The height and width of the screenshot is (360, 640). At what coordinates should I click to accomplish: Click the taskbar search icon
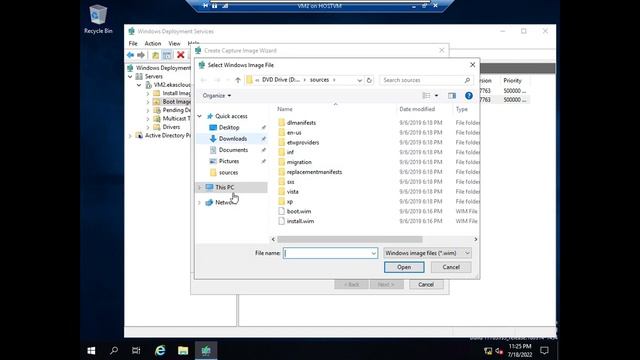point(114,350)
